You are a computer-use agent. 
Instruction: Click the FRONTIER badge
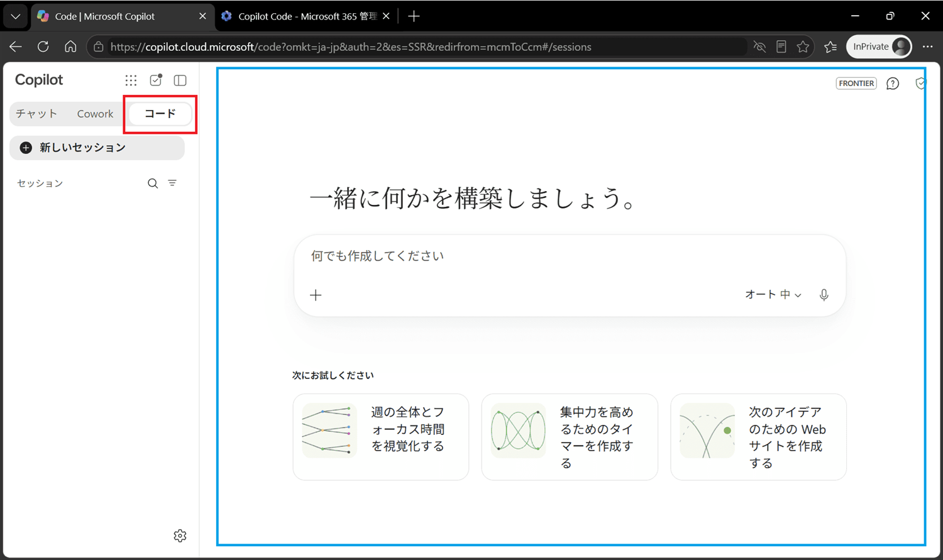click(856, 84)
